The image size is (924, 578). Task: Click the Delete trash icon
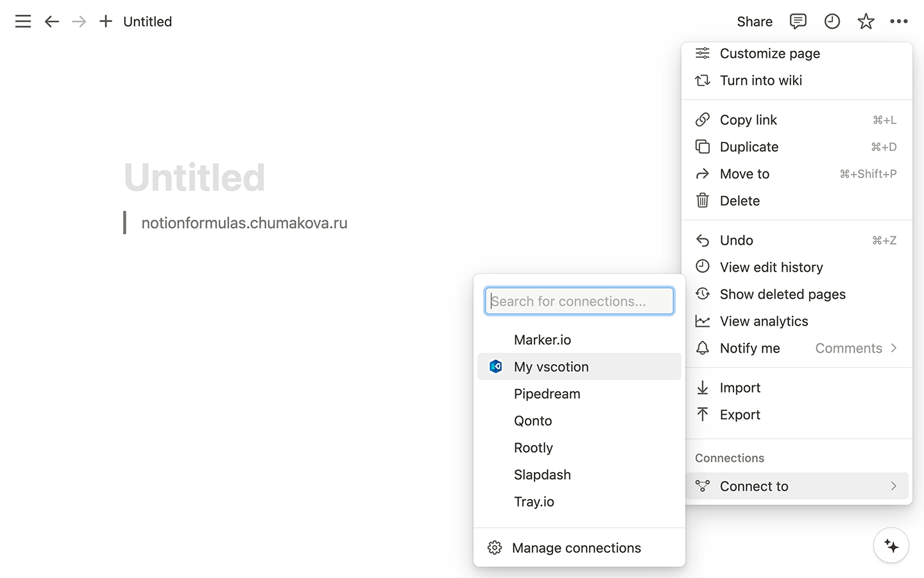703,201
